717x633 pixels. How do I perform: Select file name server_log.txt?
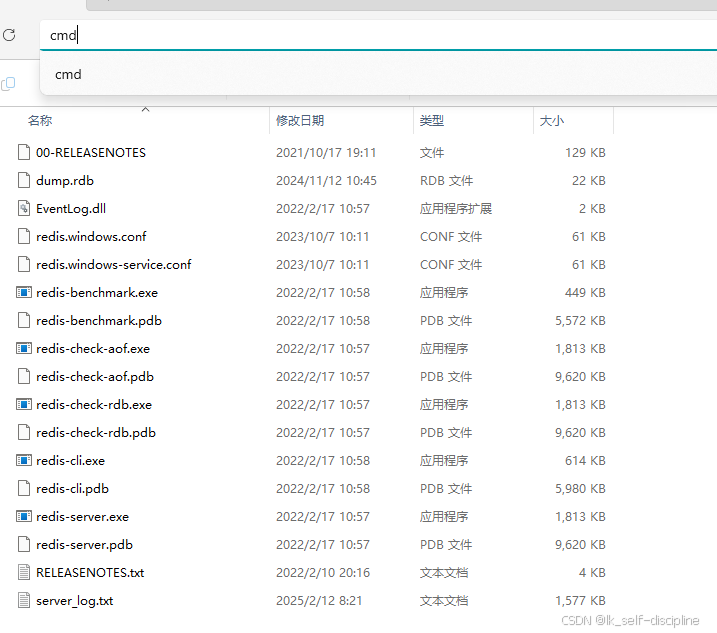click(x=75, y=601)
